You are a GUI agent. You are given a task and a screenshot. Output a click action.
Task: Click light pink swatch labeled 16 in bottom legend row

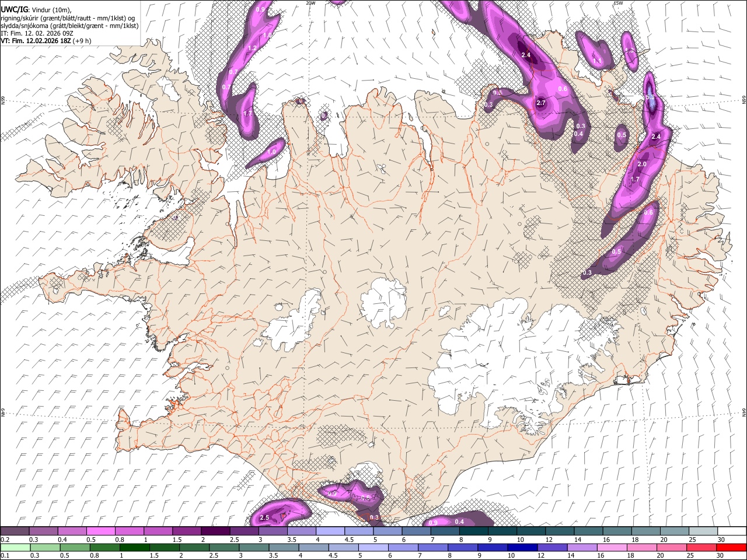pyautogui.click(x=612, y=547)
